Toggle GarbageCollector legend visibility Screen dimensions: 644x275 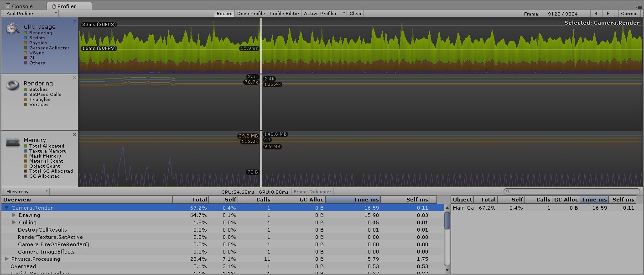tap(26, 48)
